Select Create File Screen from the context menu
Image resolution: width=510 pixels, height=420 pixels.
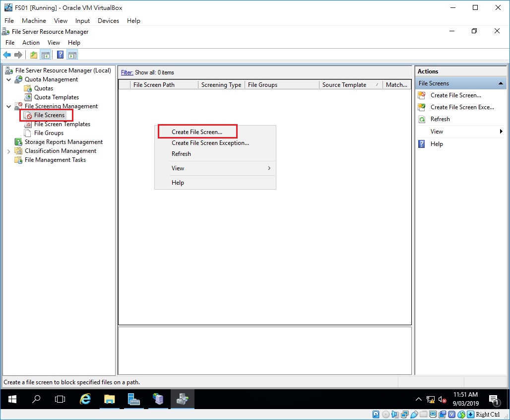click(x=197, y=131)
